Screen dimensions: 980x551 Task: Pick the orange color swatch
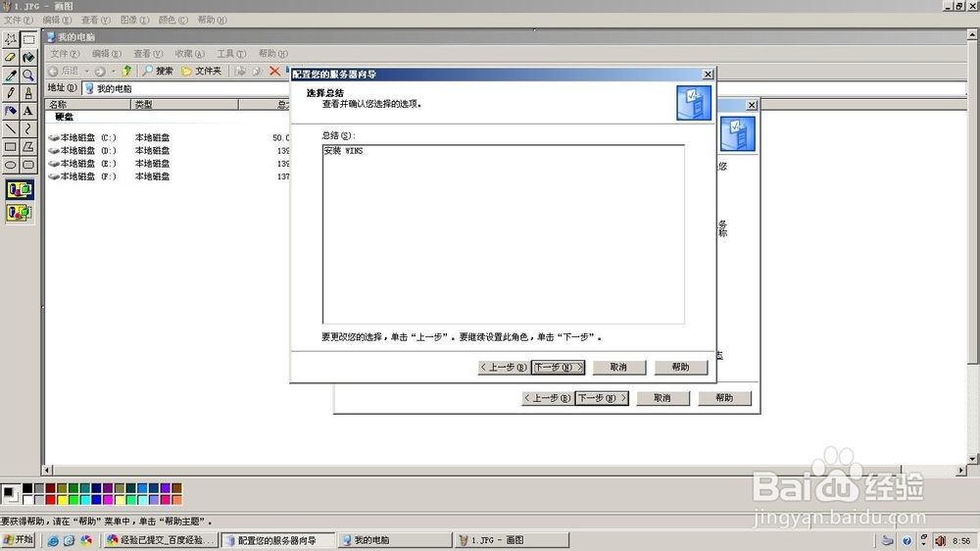[176, 500]
